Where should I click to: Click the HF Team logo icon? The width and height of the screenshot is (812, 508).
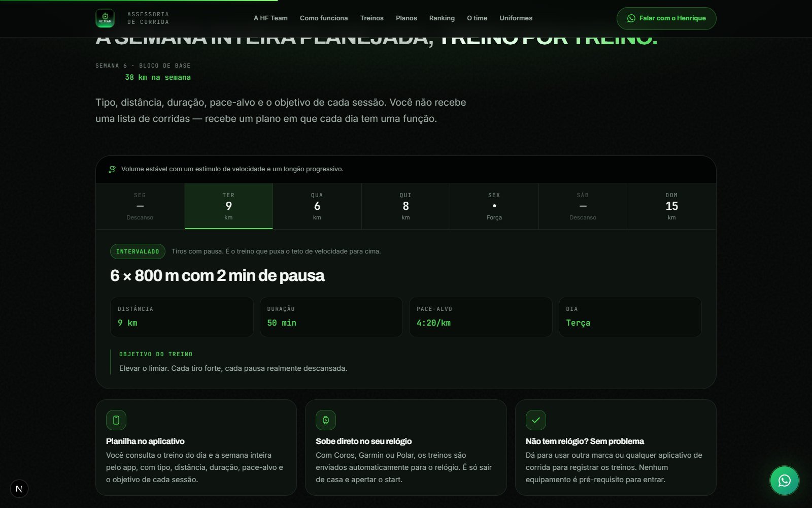[x=105, y=18]
